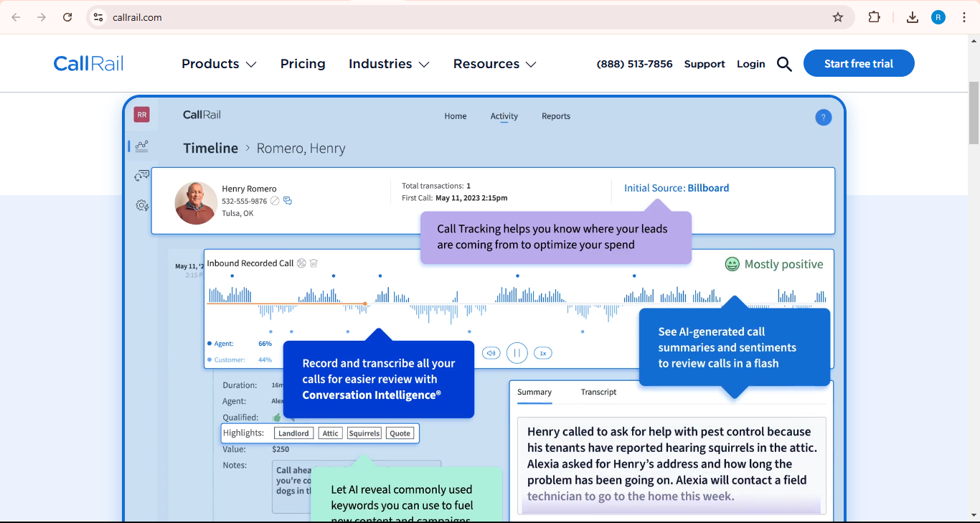The image size is (980, 523).
Task: Open the Resources dropdown menu
Action: click(494, 64)
